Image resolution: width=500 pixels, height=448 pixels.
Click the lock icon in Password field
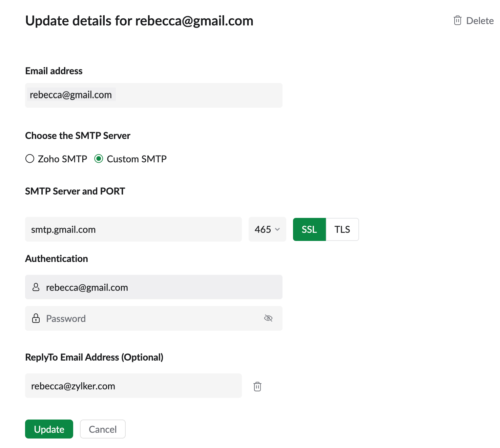pos(36,318)
